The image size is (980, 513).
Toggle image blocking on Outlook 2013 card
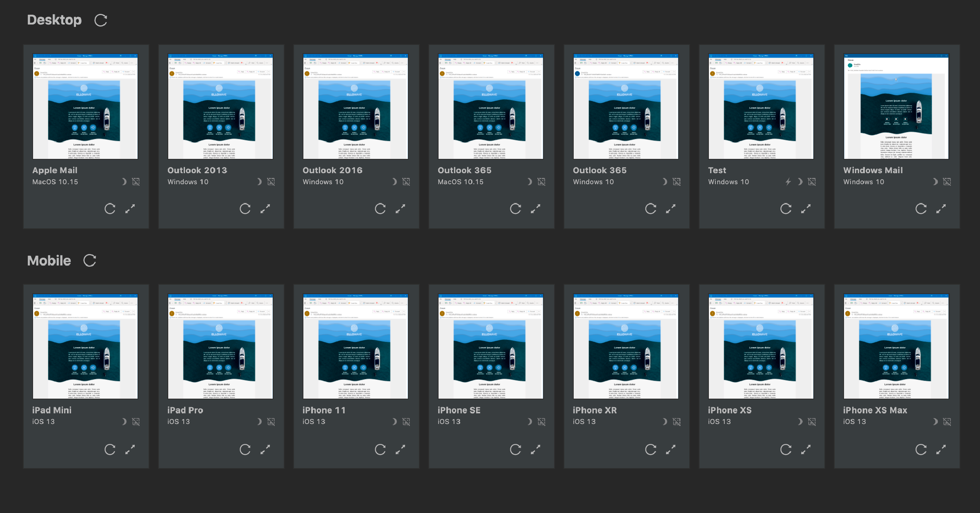coord(271,181)
